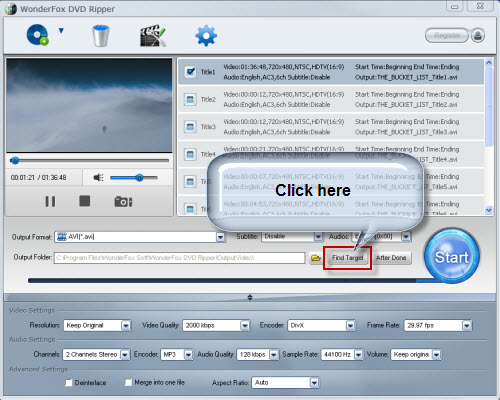Select the Title2 row video info text

284,94
